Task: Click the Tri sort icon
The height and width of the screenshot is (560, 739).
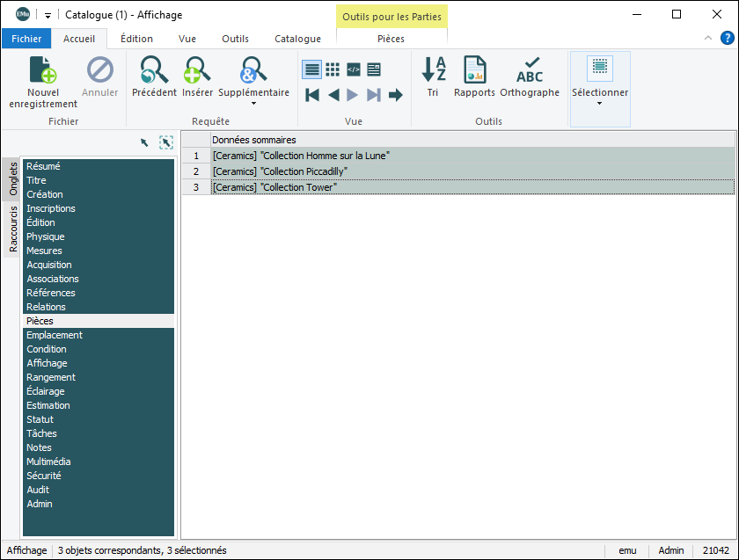Action: [x=433, y=70]
